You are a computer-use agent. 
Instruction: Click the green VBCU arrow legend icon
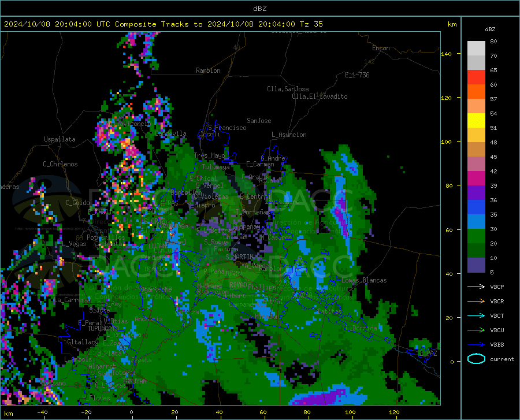tap(476, 330)
